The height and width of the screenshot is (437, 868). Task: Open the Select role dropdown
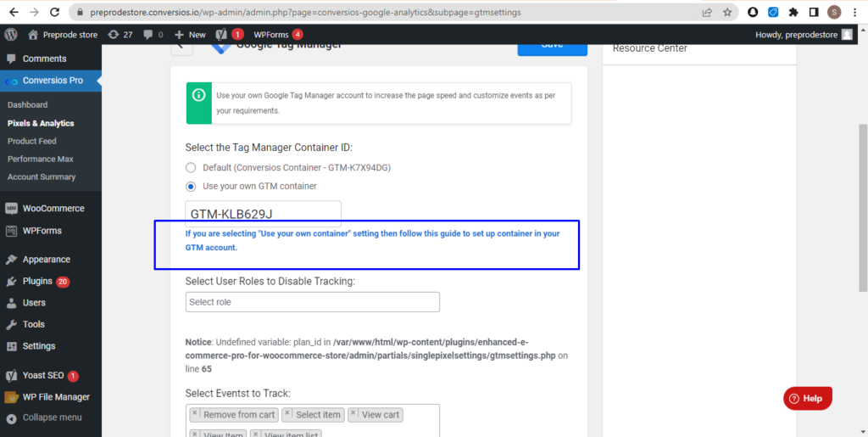(x=312, y=302)
